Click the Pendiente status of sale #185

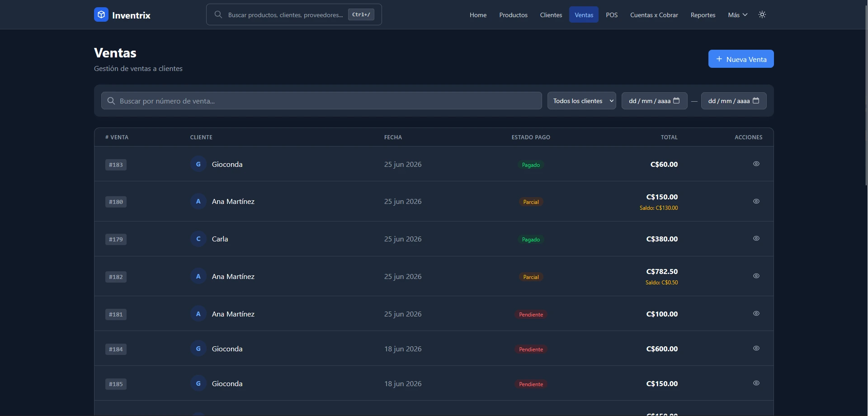point(531,384)
